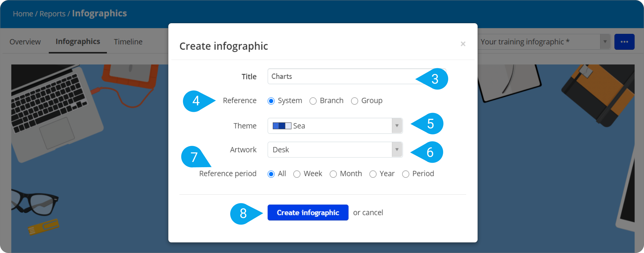The image size is (644, 253).
Task: Select the Branch reference option
Action: click(313, 101)
